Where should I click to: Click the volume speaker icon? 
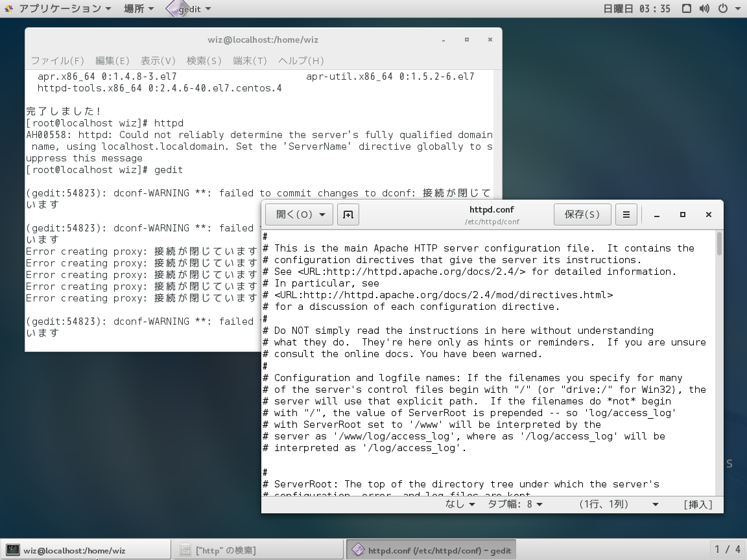click(704, 8)
